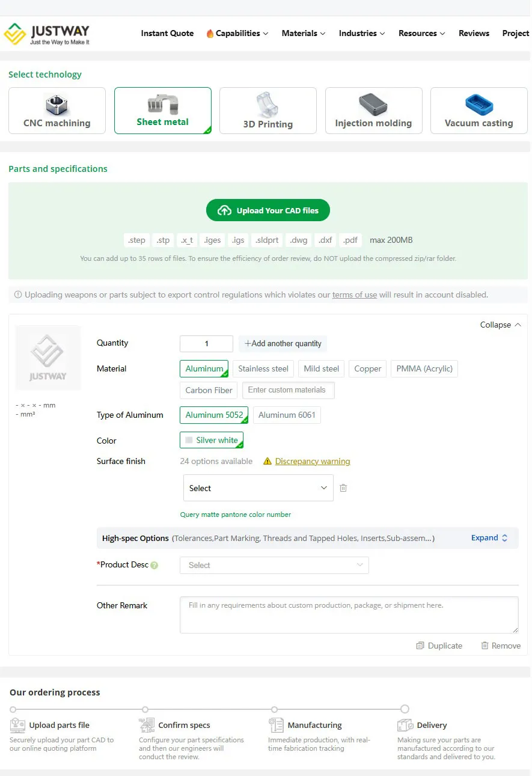This screenshot has height=776, width=532.
Task: Pick Vacuum casting technology card
Action: click(x=479, y=111)
